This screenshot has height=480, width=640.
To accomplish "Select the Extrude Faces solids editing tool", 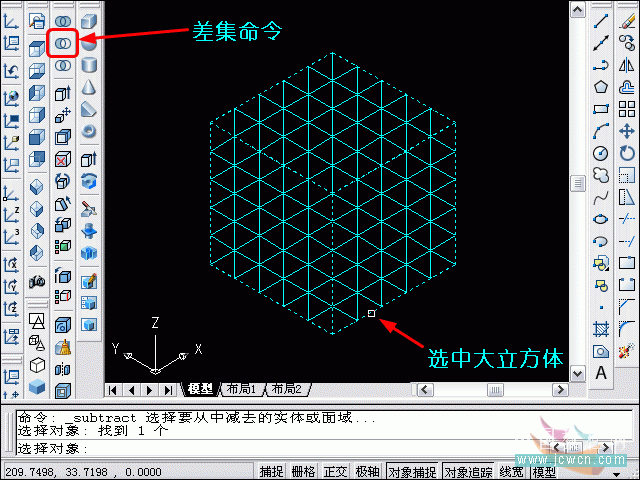I will click(x=62, y=93).
